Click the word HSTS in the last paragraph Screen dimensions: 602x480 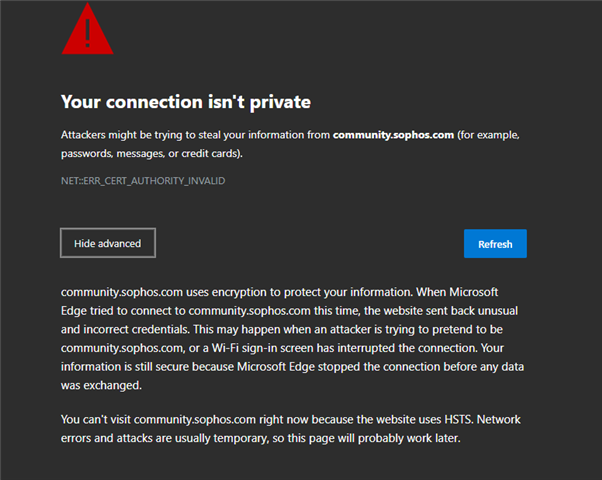click(458, 419)
